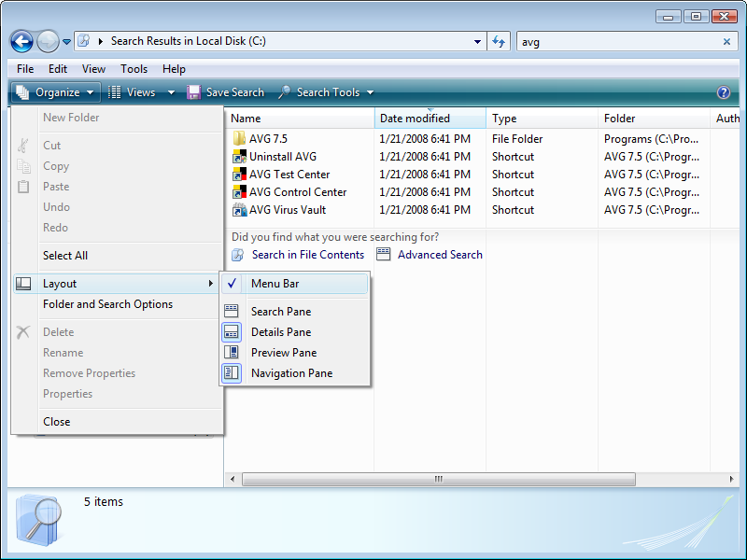Sort by the Type column header
The height and width of the screenshot is (560, 747).
coord(543,119)
